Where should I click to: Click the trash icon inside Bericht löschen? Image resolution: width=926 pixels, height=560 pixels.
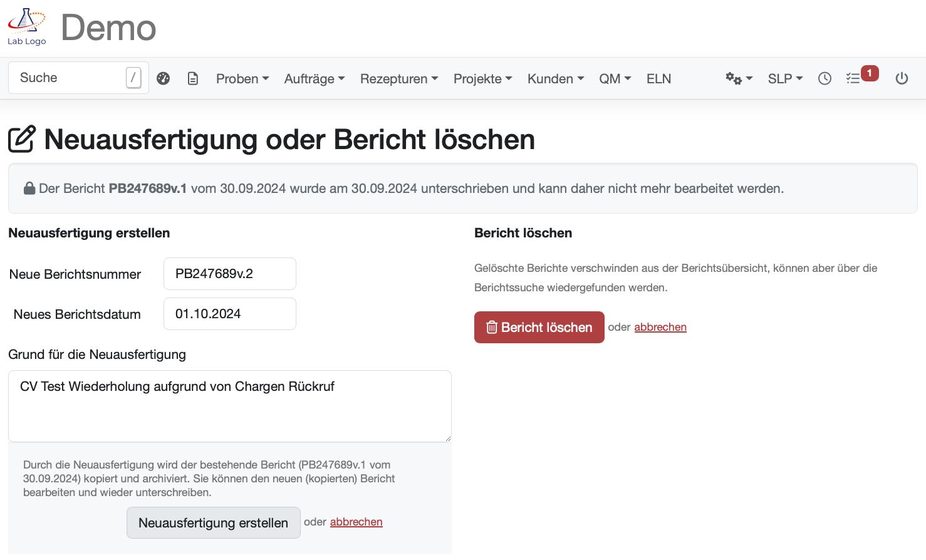[492, 327]
